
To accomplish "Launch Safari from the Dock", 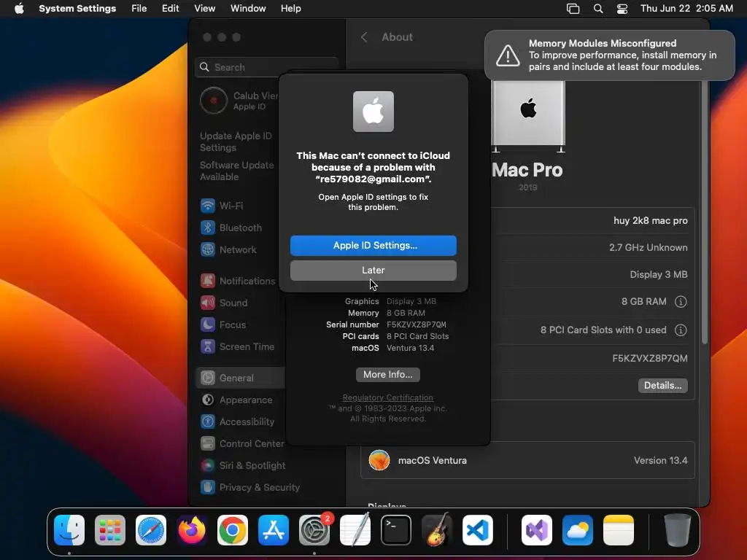I will click(x=151, y=530).
